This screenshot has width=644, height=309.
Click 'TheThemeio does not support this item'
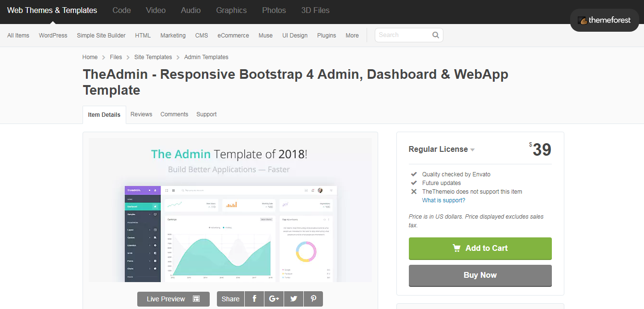pos(472,192)
